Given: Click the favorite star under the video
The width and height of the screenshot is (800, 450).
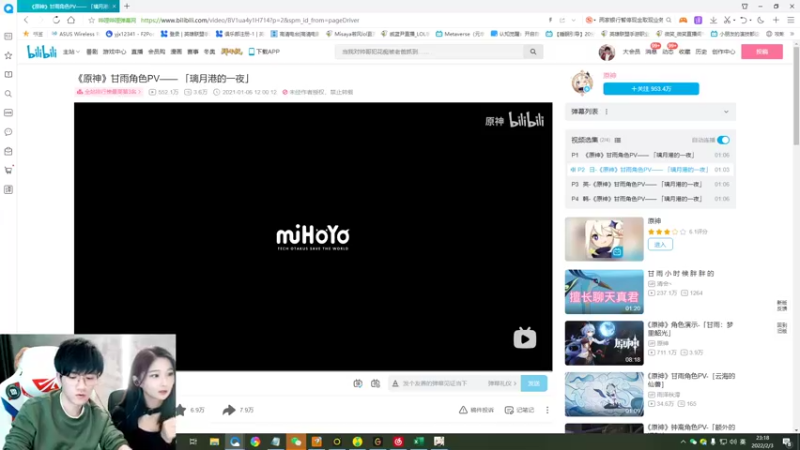Looking at the screenshot, I should (181, 410).
